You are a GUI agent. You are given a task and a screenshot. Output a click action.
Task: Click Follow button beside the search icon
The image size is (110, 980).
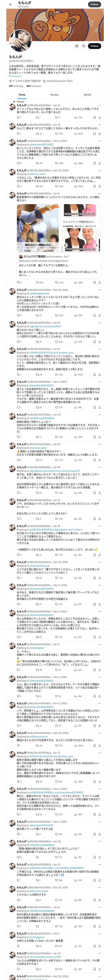tap(94, 46)
